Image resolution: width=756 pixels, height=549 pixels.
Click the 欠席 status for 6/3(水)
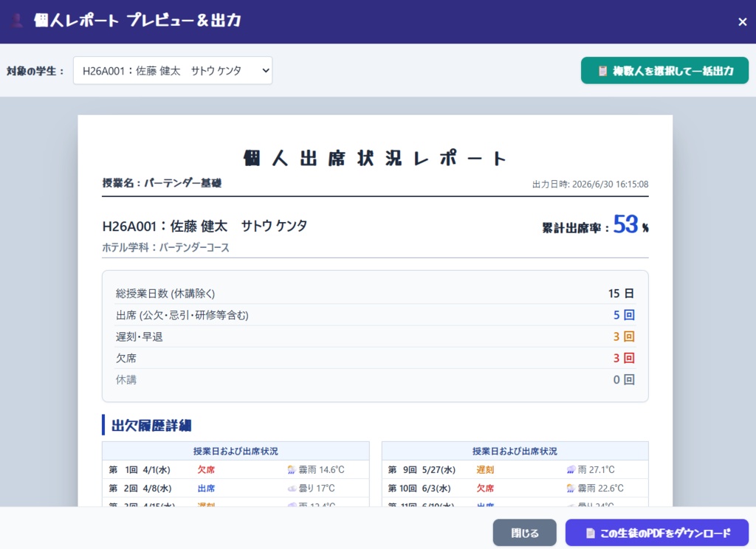pyautogui.click(x=485, y=488)
